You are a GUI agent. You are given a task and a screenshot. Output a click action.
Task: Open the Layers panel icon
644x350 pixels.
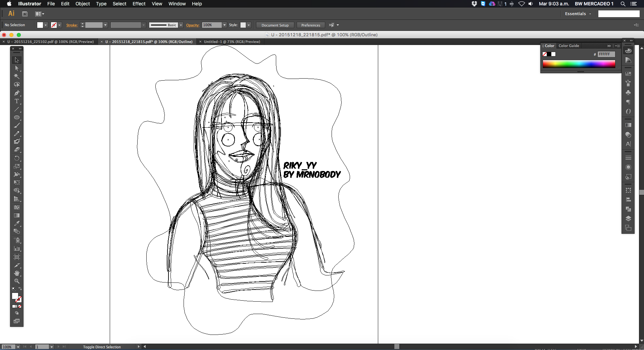point(628,218)
